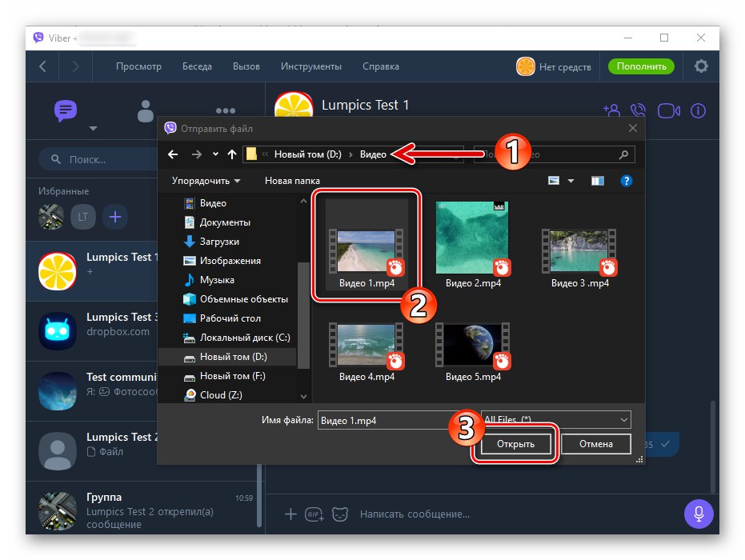Open the sticker bear icon
The image size is (745, 560).
pos(340,514)
